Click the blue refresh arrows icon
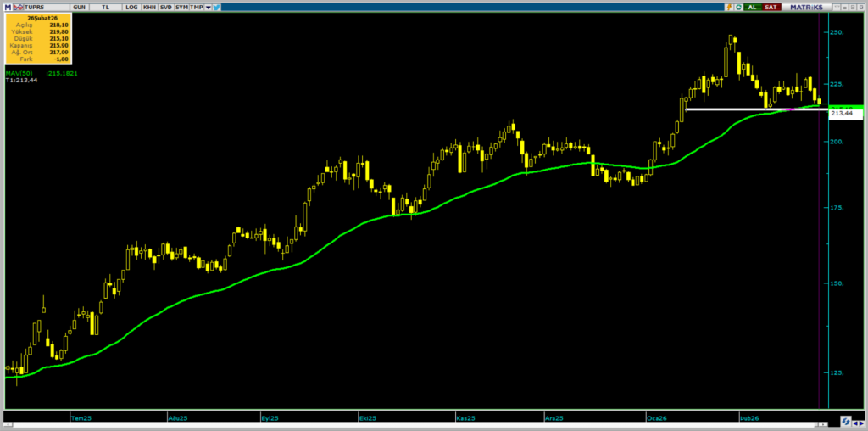This screenshot has height=431, width=868. pyautogui.click(x=845, y=421)
